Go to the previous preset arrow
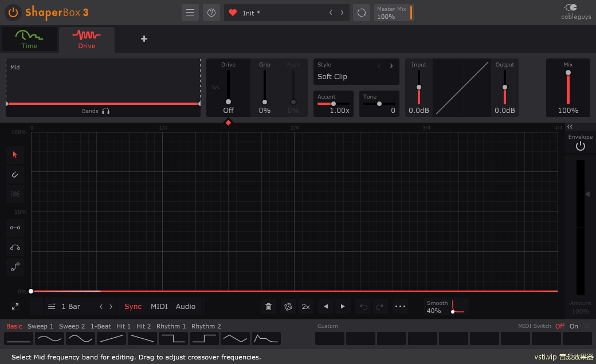The image size is (596, 364). (x=331, y=13)
